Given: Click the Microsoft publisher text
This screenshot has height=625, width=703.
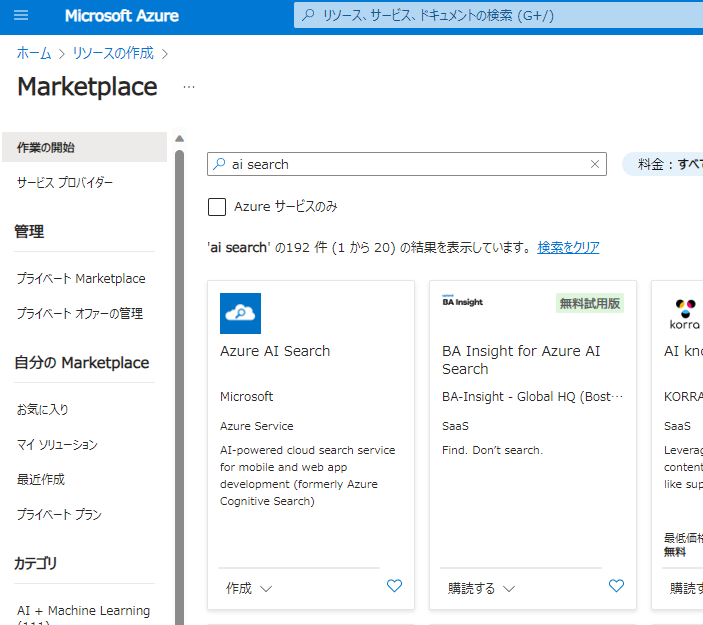Looking at the screenshot, I should pyautogui.click(x=247, y=397).
